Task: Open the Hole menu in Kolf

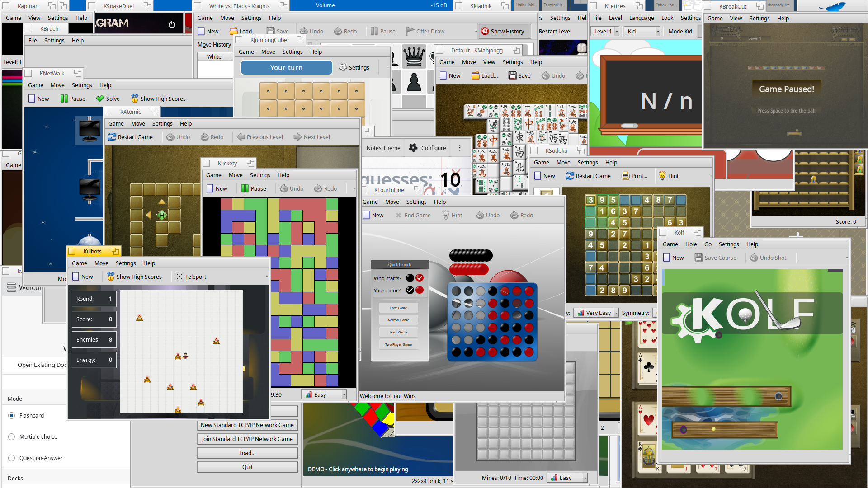Action: tap(691, 244)
